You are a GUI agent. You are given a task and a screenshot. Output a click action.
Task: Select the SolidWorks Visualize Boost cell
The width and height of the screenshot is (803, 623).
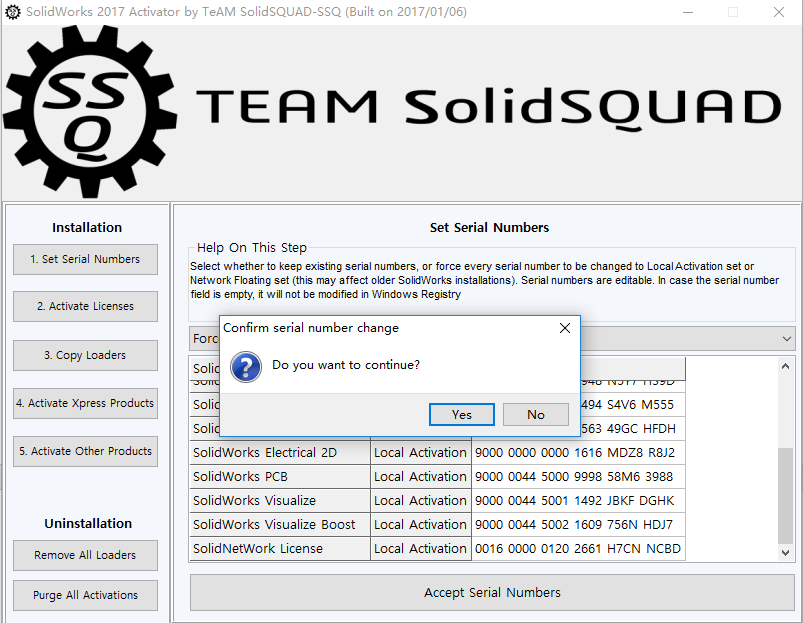(280, 525)
